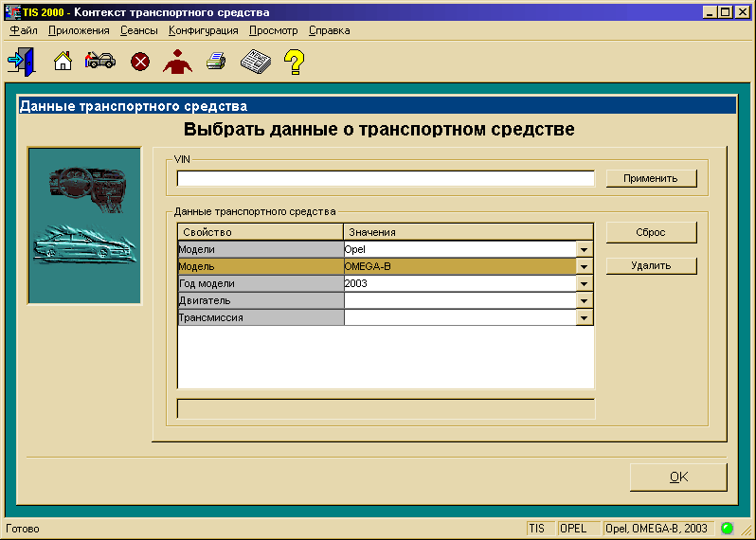Viewport: 756px width, 540px height.
Task: Click the 2003 year value cell
Action: [x=459, y=283]
